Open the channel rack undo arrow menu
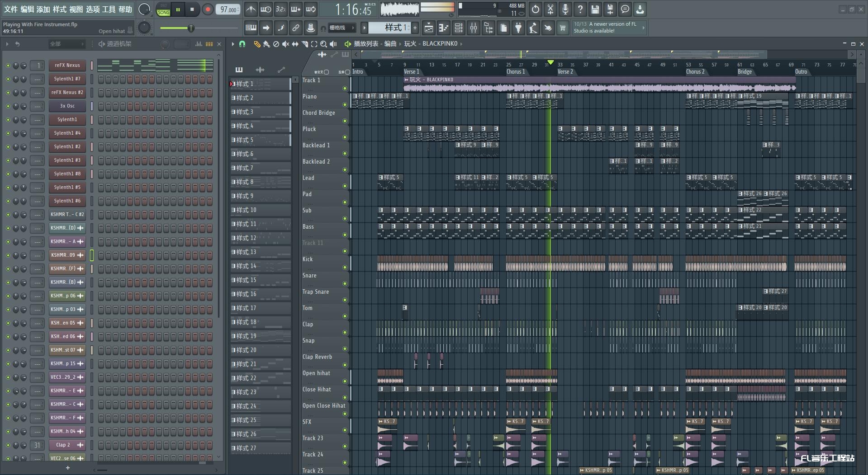Viewport: 868px width, 475px height. (17, 44)
